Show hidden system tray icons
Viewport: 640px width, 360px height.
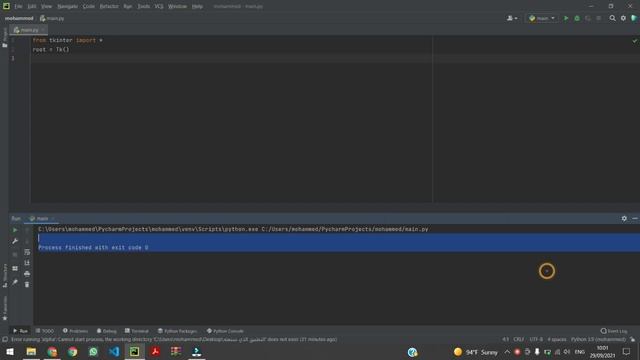(x=507, y=352)
